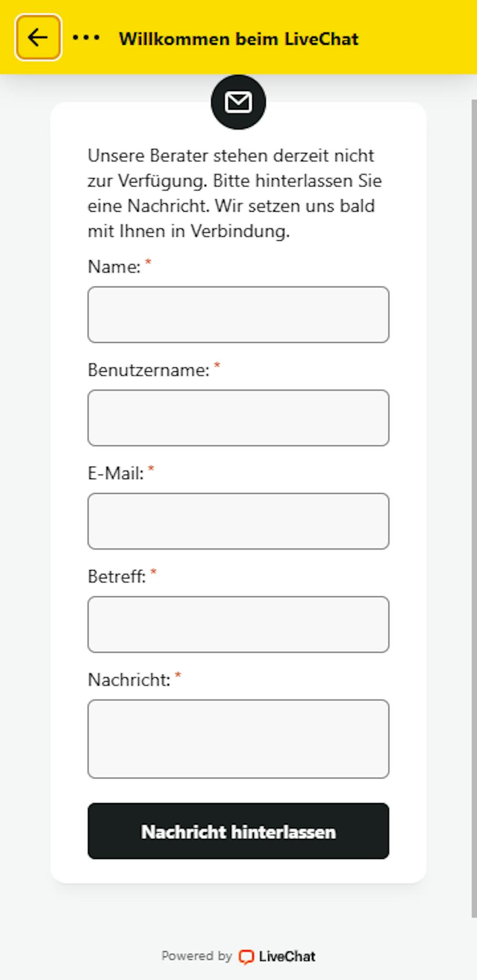Select the Betreff input field
The image size is (477, 980).
coord(238,624)
